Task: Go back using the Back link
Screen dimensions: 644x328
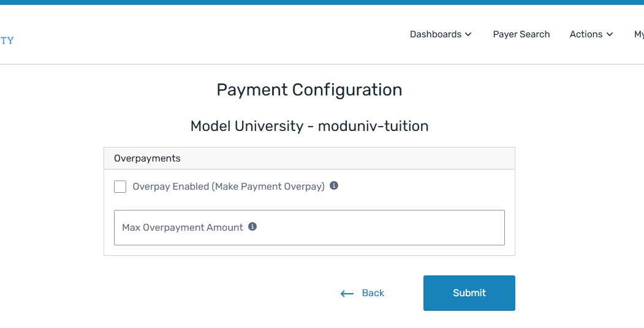Action: click(x=373, y=293)
